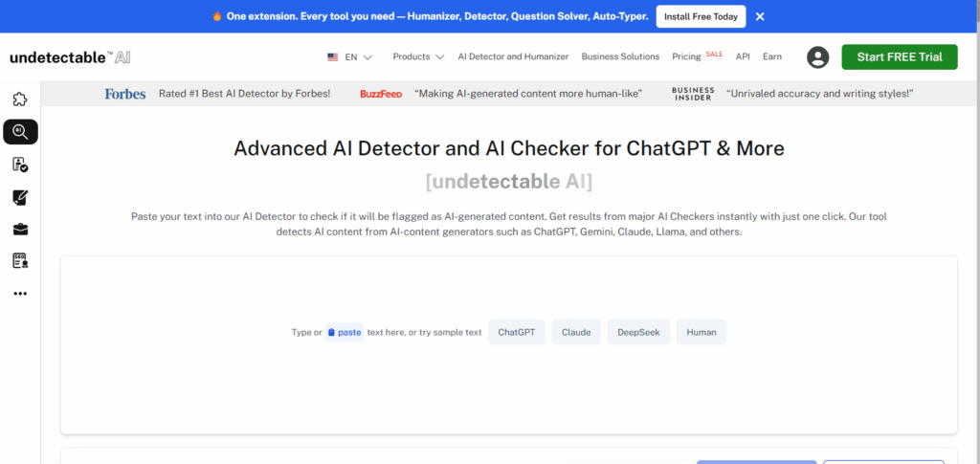Open the Earn page

click(772, 56)
